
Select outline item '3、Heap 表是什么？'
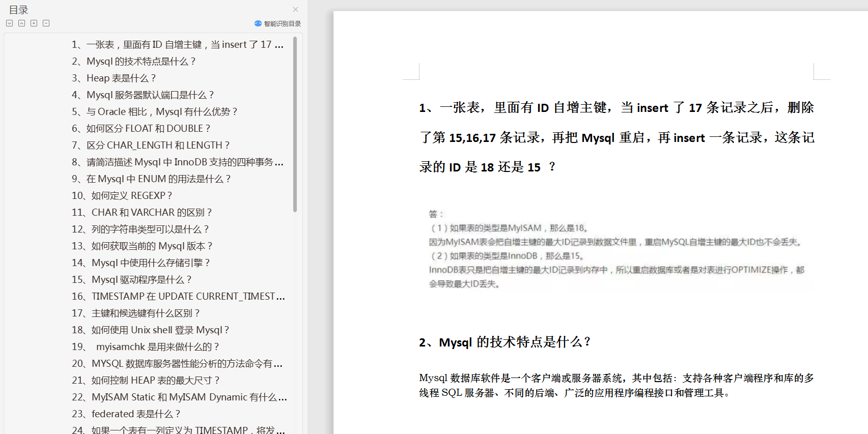(x=114, y=78)
